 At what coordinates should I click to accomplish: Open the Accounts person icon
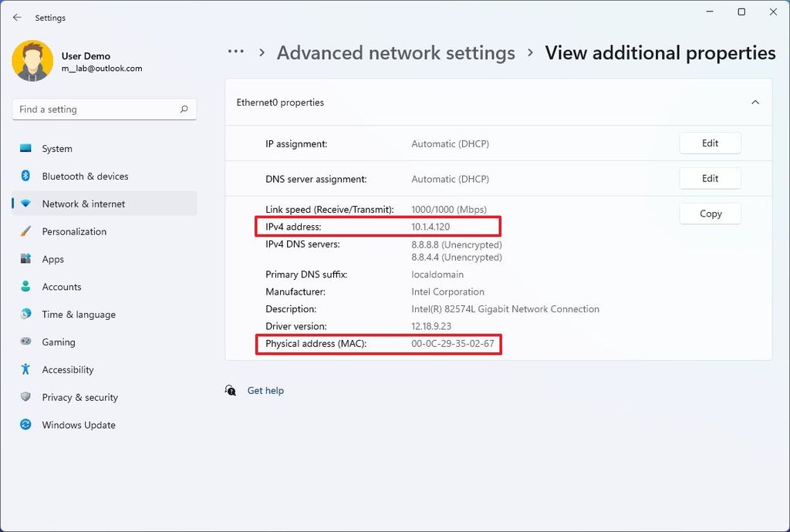25,286
